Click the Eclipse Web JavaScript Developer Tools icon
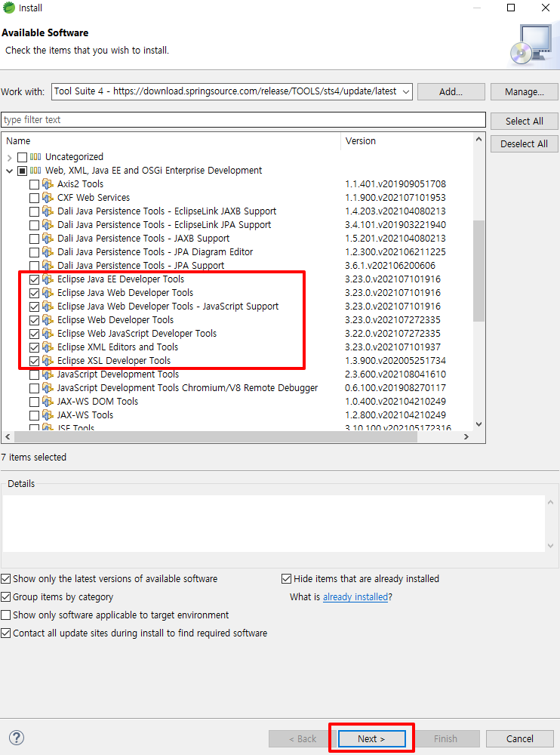 pyautogui.click(x=48, y=333)
